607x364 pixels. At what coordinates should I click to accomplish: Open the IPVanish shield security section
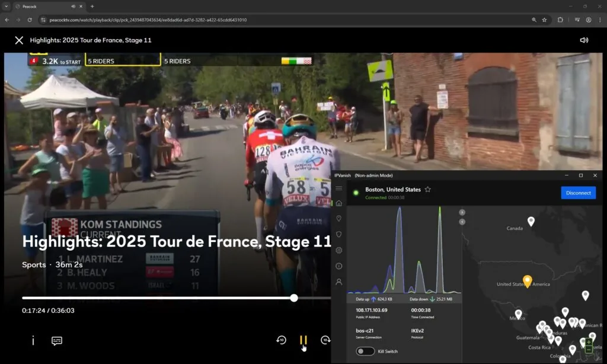point(338,235)
